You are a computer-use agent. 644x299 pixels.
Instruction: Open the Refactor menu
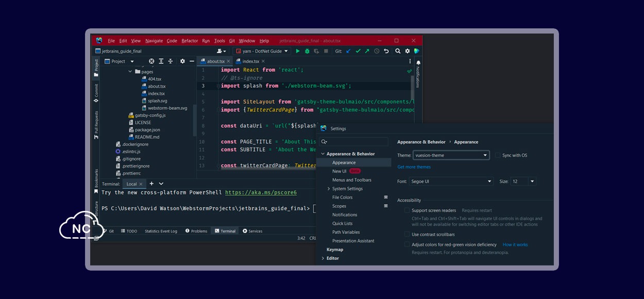190,41
